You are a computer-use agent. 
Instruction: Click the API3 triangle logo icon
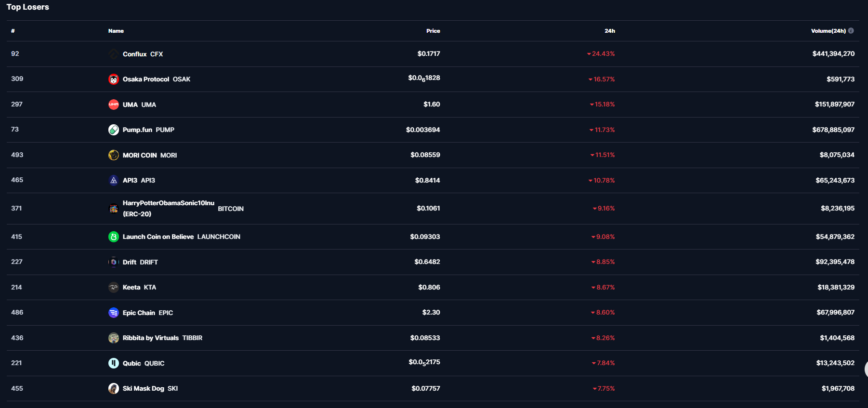(x=114, y=180)
